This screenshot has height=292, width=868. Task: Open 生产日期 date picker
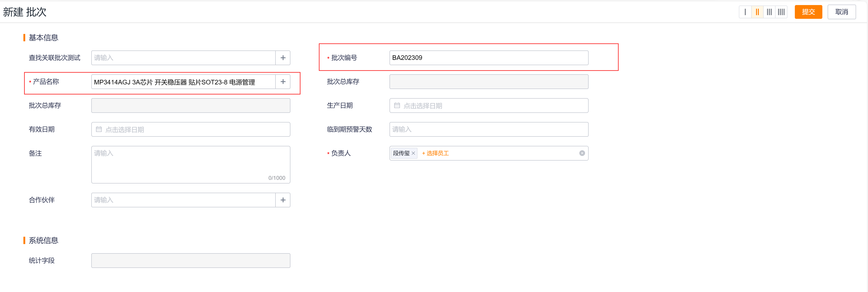(x=489, y=106)
